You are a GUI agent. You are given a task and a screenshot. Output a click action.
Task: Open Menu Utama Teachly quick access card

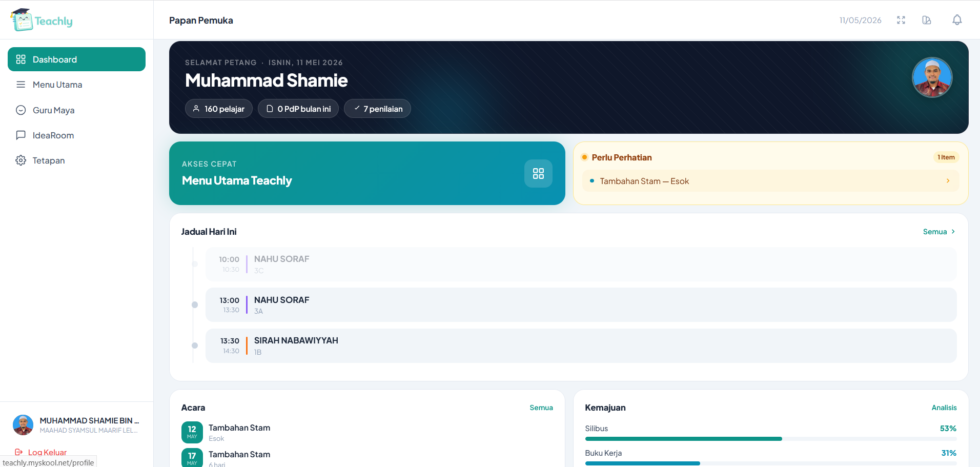coord(367,173)
